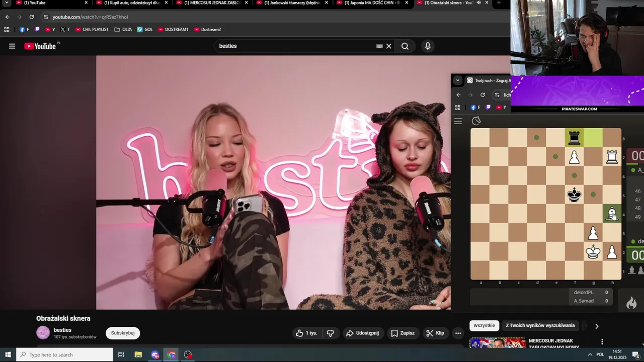Click opponent name A_Samad in score box
The height and width of the screenshot is (362, 644).
(x=584, y=301)
